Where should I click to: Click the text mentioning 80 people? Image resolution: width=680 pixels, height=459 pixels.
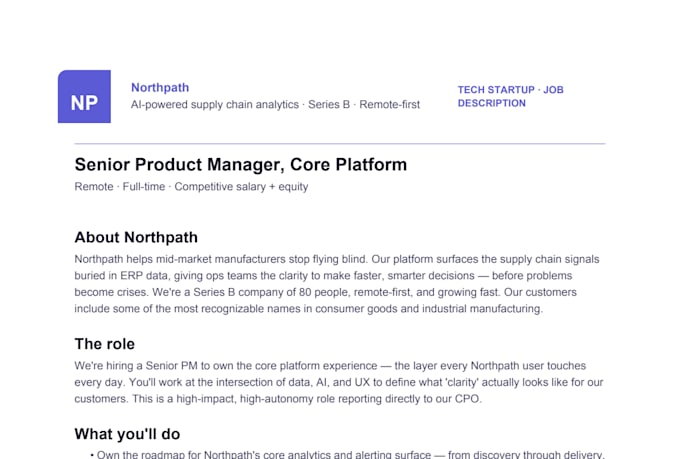326,292
